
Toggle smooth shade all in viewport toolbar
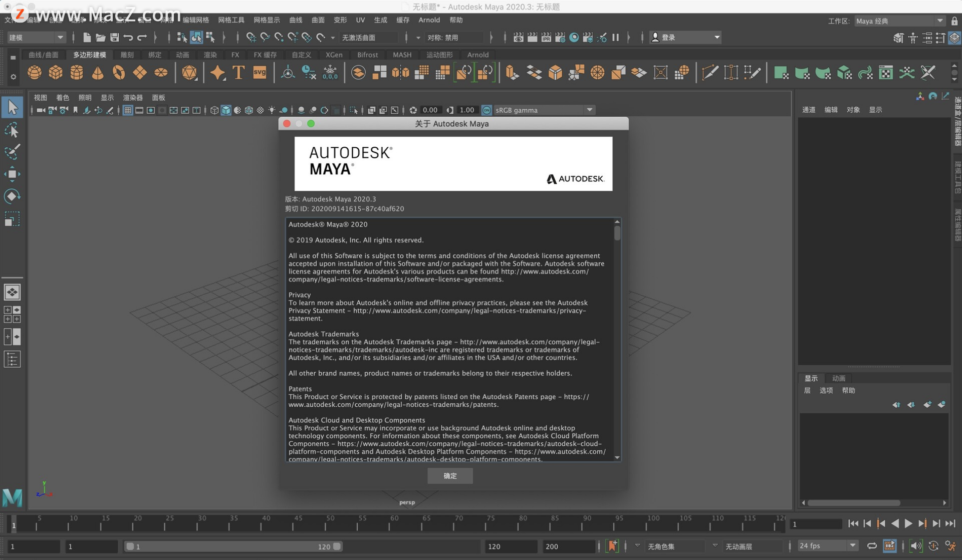coord(226,110)
